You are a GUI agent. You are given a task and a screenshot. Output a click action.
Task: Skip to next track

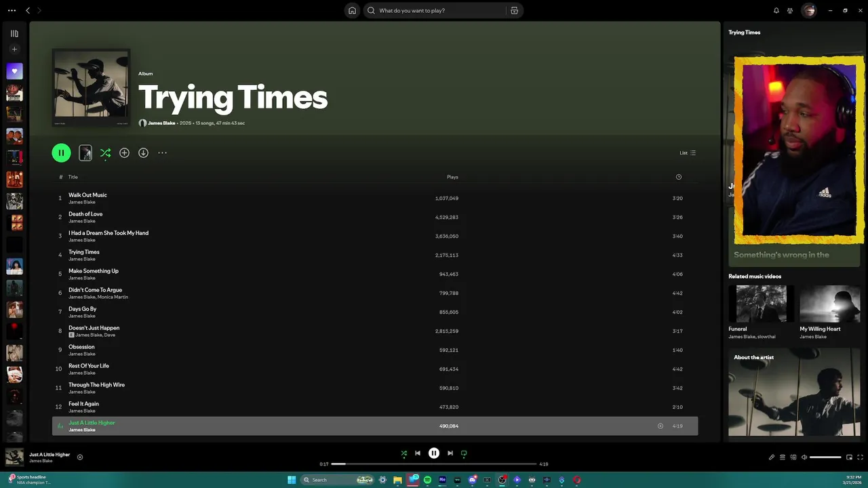point(450,453)
